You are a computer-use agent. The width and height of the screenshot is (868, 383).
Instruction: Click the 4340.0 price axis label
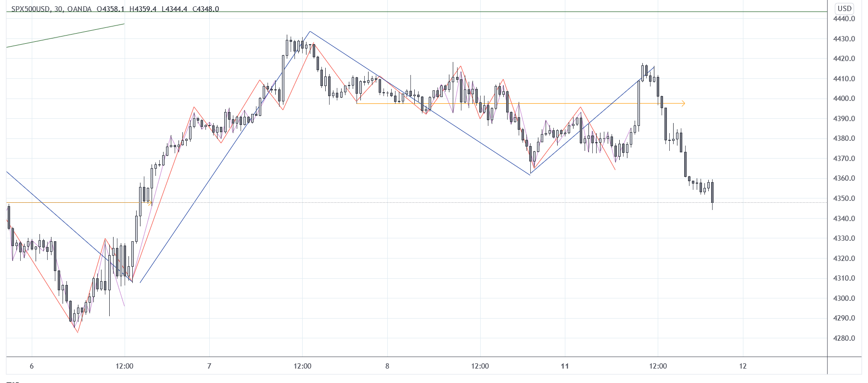click(844, 219)
